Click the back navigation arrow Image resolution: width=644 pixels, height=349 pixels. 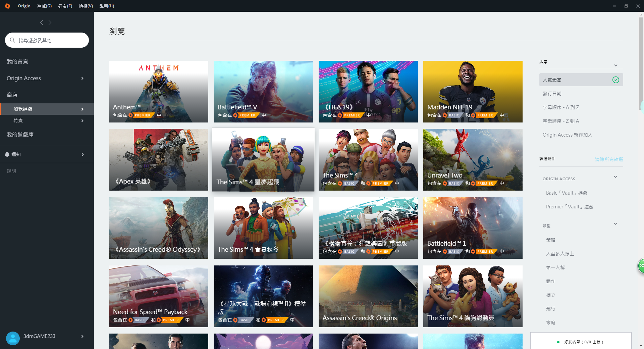coord(41,22)
